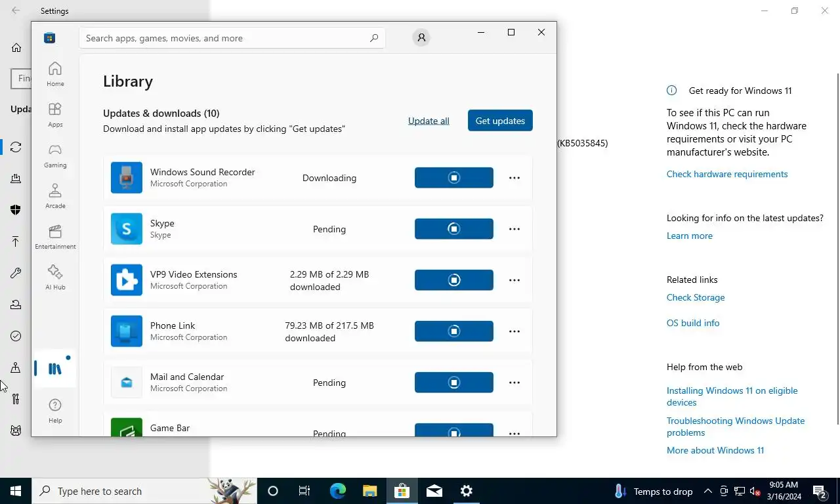Click the Get updates button
The image size is (840, 504).
(500, 121)
